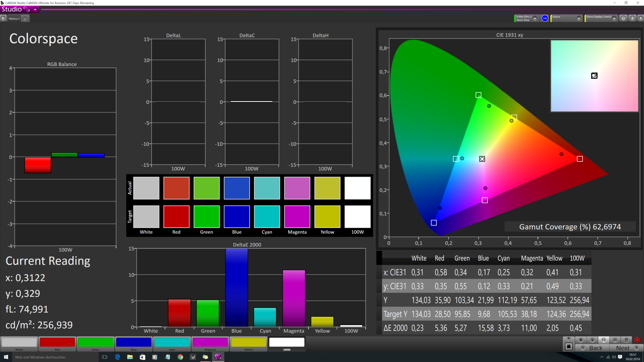Click the continuous read infinity icon
Image resolution: width=644 pixels, height=362 pixels.
click(615, 340)
